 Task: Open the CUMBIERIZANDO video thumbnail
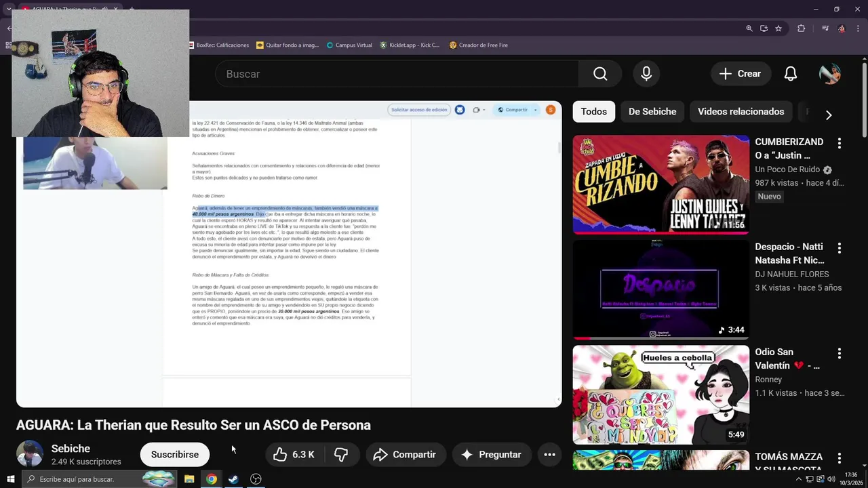pos(661,184)
